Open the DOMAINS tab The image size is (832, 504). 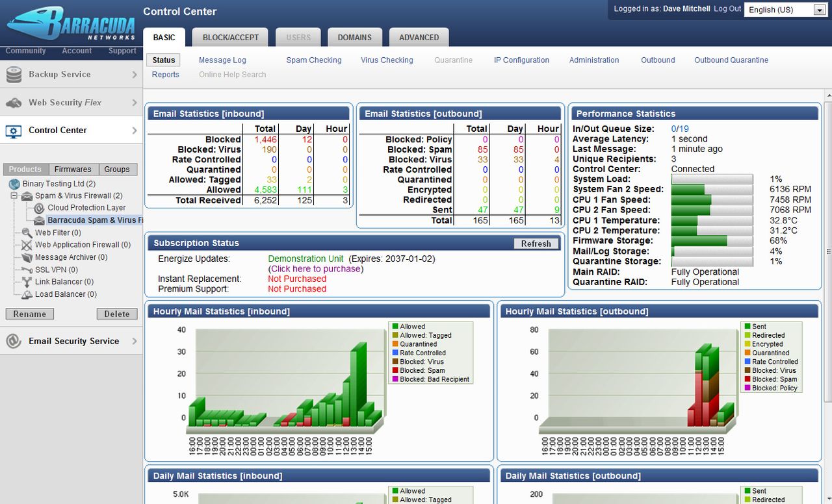355,37
